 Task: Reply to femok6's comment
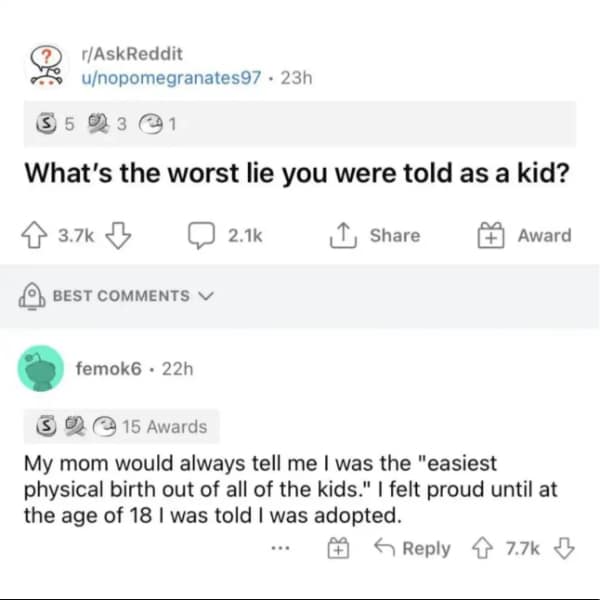pos(411,548)
